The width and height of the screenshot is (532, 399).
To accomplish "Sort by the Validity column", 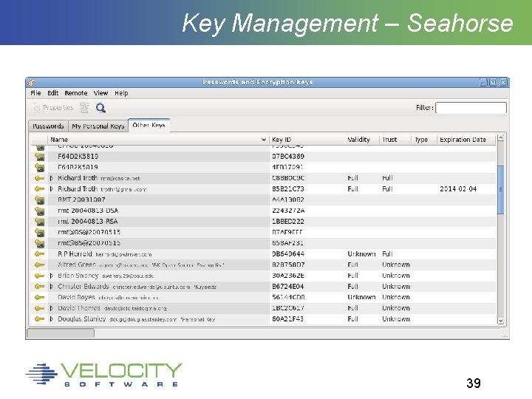I will (361, 140).
